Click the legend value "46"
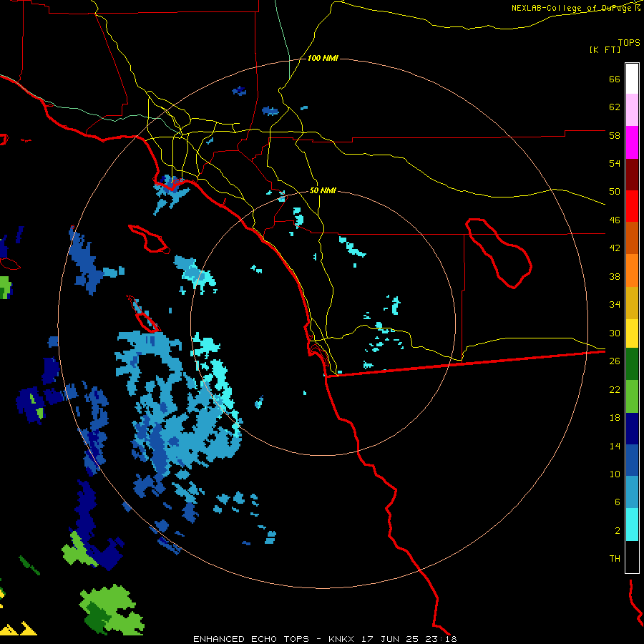The height and width of the screenshot is (644, 644). point(615,220)
